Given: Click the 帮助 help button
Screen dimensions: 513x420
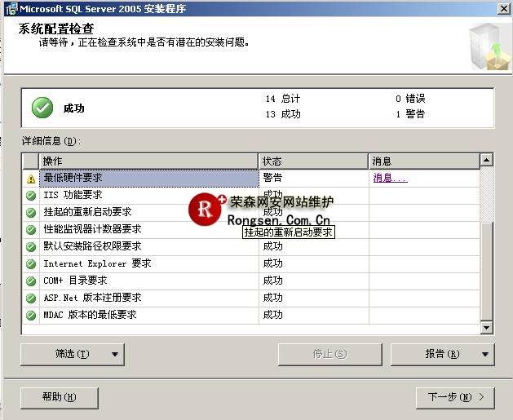Looking at the screenshot, I should [60, 397].
